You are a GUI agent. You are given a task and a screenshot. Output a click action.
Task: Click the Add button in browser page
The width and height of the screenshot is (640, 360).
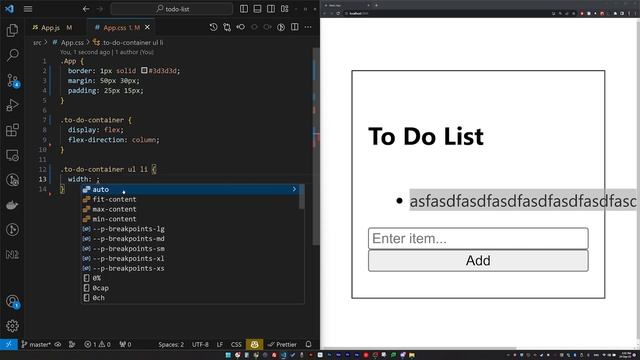[x=478, y=260]
